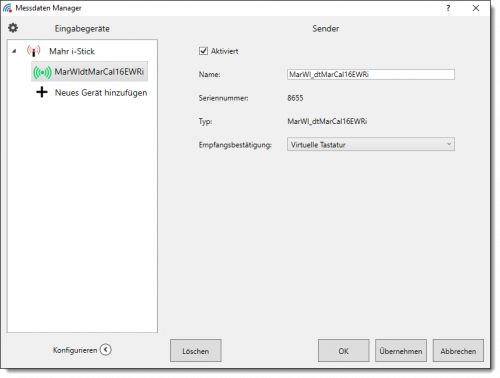Click into the Name input field
This screenshot has height=378, width=500.
tap(371, 74)
